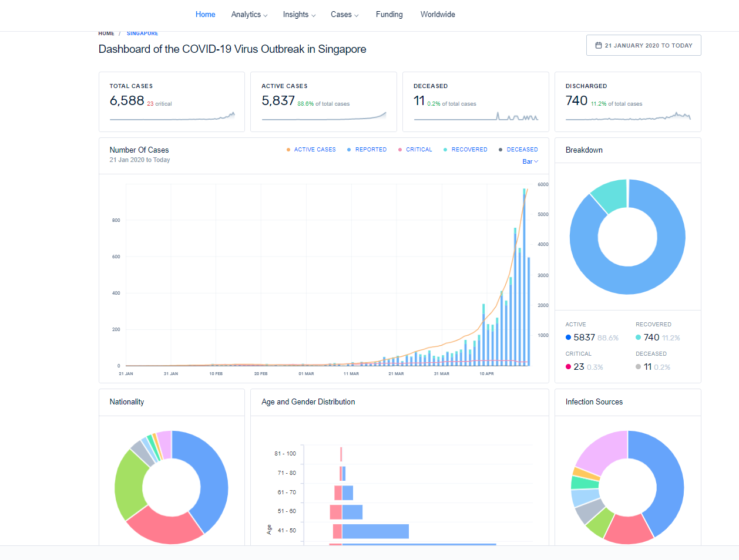The height and width of the screenshot is (560, 739).
Task: Click the Total Cases sparkline chart
Action: [x=172, y=117]
